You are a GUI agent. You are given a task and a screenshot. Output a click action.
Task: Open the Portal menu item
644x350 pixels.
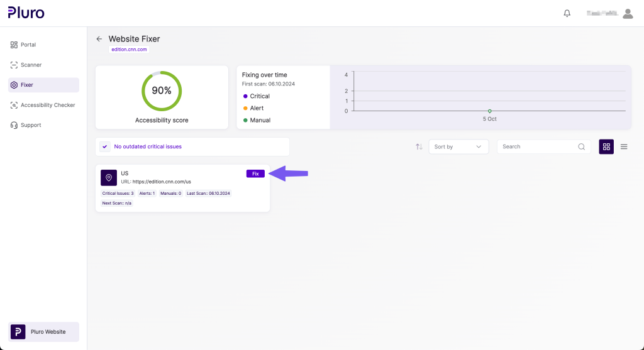pyautogui.click(x=28, y=45)
